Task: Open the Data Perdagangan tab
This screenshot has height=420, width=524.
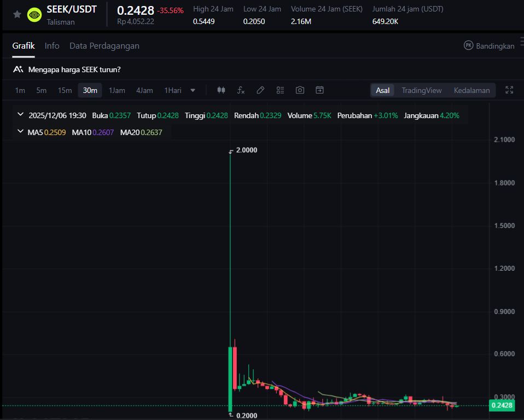Action: [104, 46]
